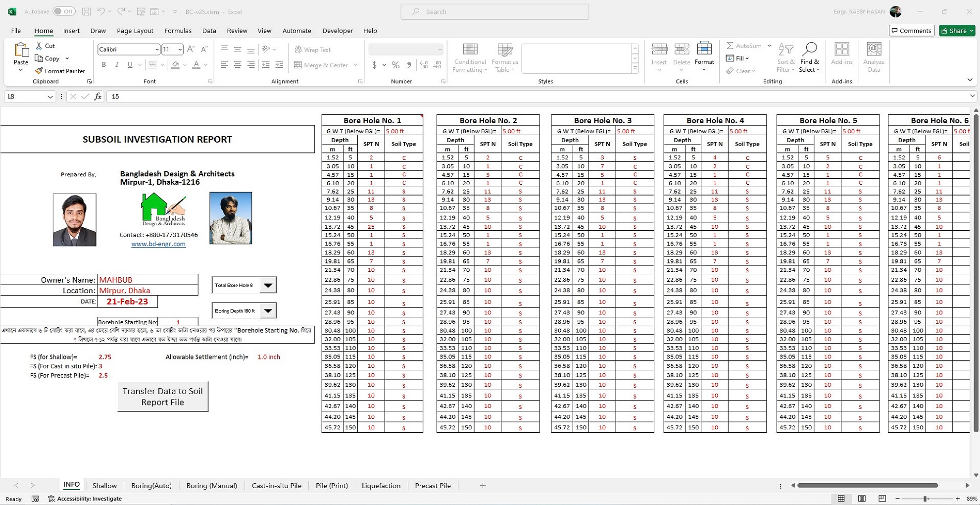Screen dimensions: 980x505
Task: Click the Analyze Data icon
Action: coord(874,50)
